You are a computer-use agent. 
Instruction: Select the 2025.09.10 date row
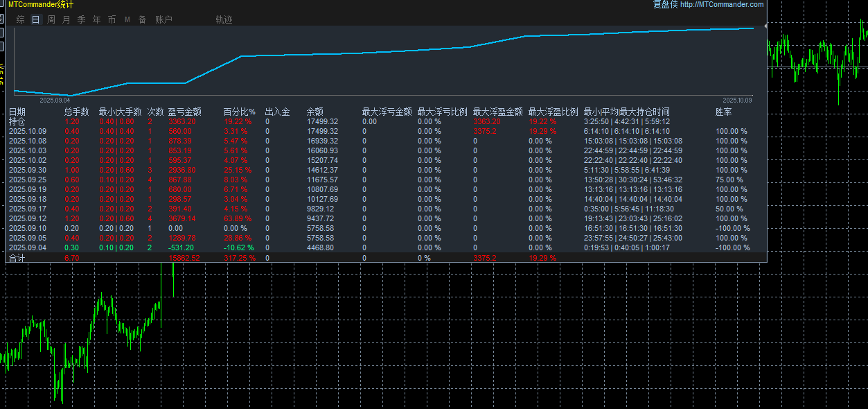pos(28,228)
